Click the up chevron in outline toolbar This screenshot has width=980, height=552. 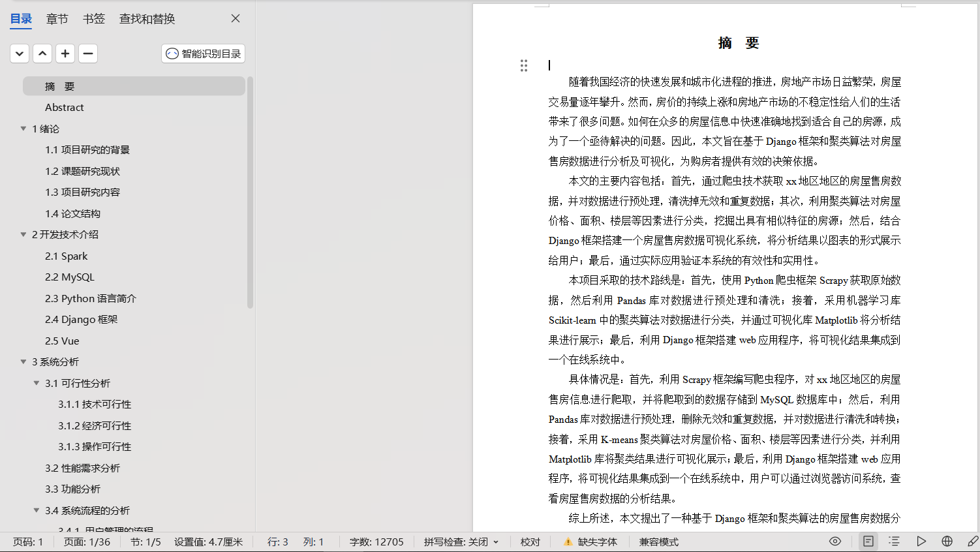(x=42, y=54)
